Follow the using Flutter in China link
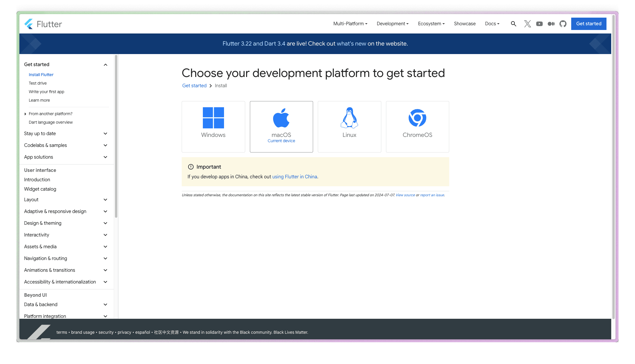 click(x=294, y=177)
